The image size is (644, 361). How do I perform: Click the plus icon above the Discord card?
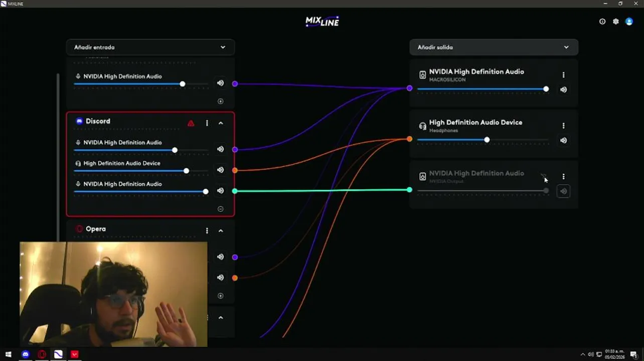[x=220, y=101]
